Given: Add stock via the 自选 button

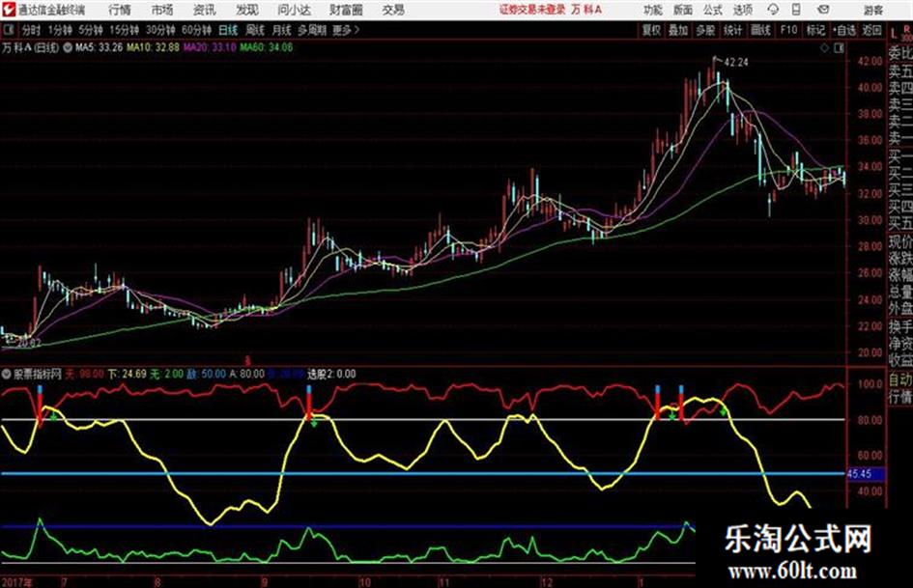Looking at the screenshot, I should [844, 30].
